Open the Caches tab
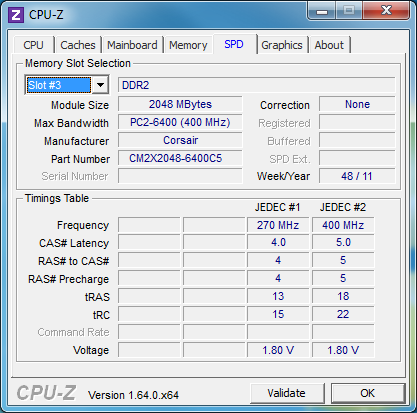Viewport: 417px width, 413px height. 78,45
